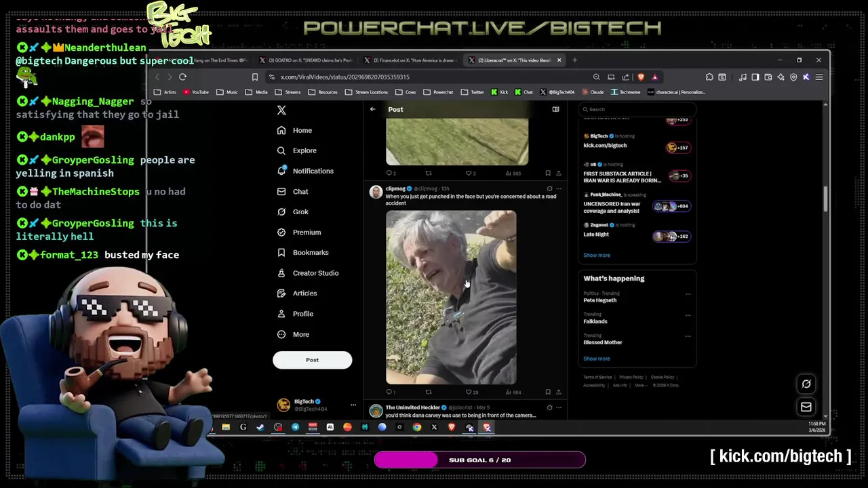Open the Powerchat bookmarks folder
The height and width of the screenshot is (488, 868).
pyautogui.click(x=438, y=92)
